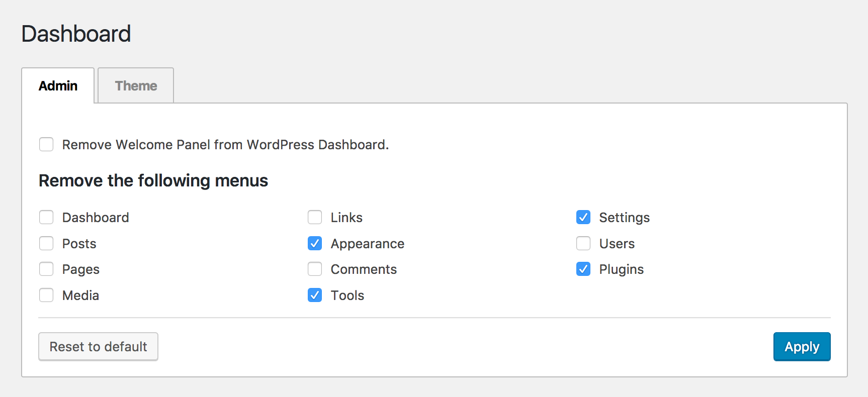
Task: Disable the Settings checkbox
Action: click(x=583, y=218)
